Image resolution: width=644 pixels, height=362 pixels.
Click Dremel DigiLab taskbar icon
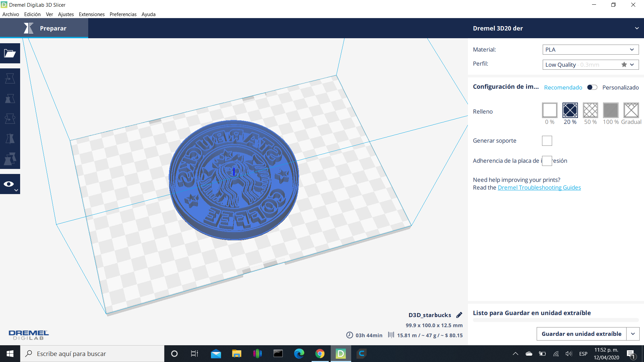340,354
